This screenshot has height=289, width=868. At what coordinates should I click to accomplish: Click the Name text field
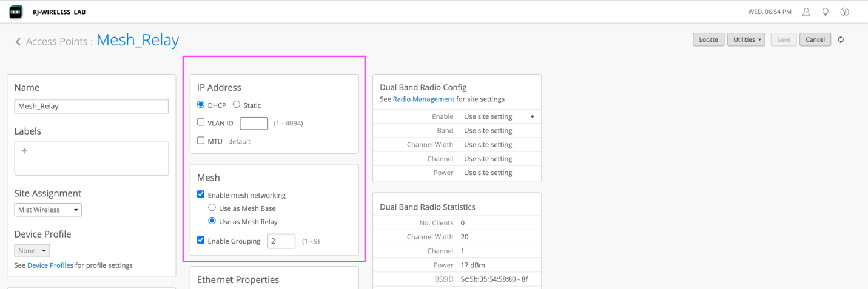(x=92, y=106)
